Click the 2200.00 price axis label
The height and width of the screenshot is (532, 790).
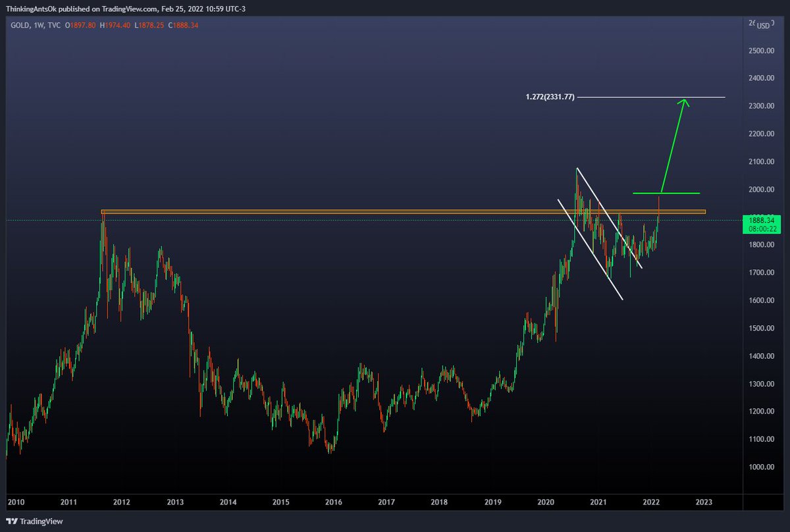[x=760, y=134]
